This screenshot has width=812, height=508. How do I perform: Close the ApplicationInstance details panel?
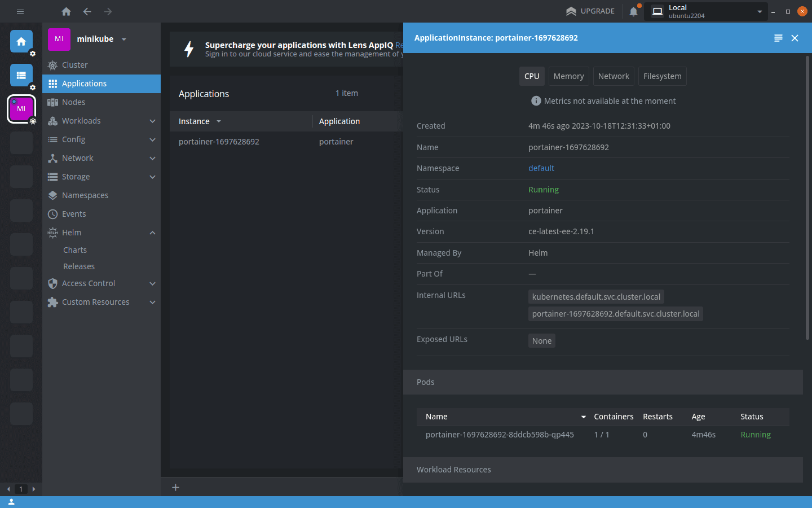coord(795,38)
